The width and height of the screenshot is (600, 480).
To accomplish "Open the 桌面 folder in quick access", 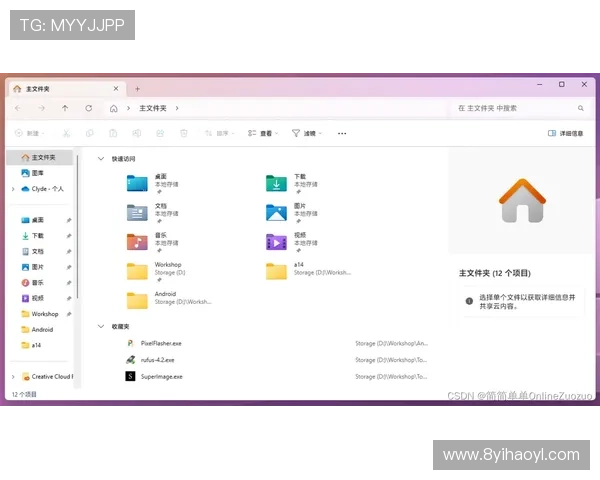I will tap(153, 183).
